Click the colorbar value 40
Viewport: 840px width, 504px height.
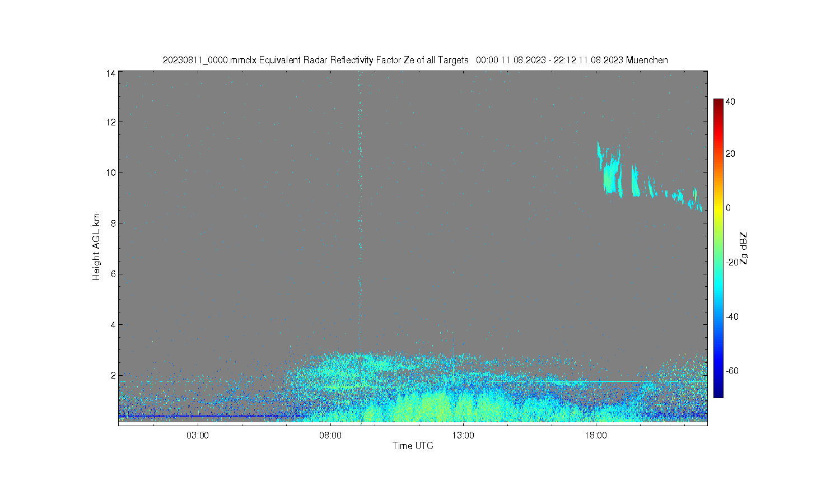pyautogui.click(x=730, y=101)
